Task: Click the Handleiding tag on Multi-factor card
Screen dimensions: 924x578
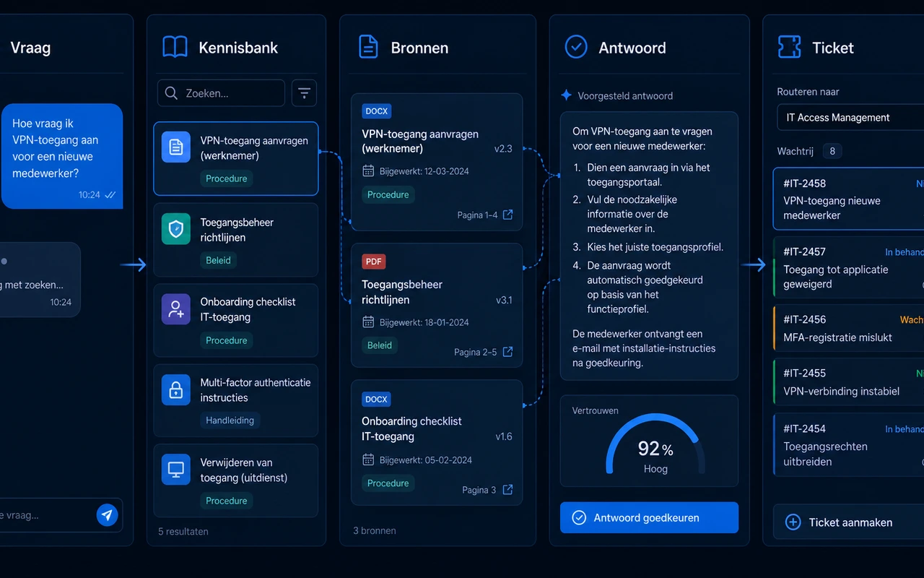Action: (x=230, y=420)
